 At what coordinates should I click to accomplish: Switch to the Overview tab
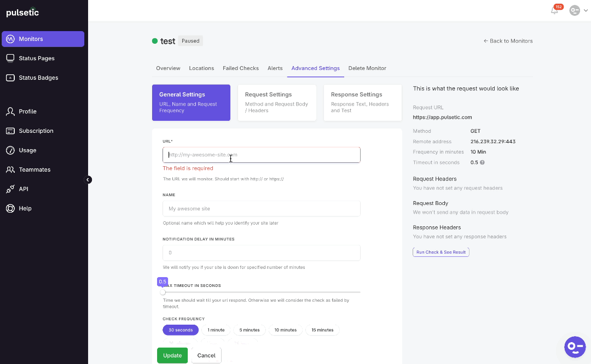168,68
